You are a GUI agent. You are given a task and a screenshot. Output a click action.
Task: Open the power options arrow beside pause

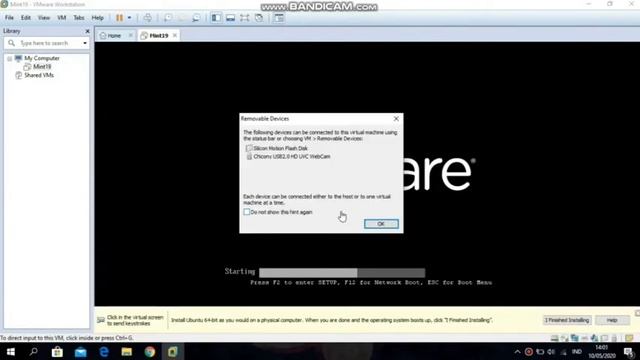click(129, 18)
